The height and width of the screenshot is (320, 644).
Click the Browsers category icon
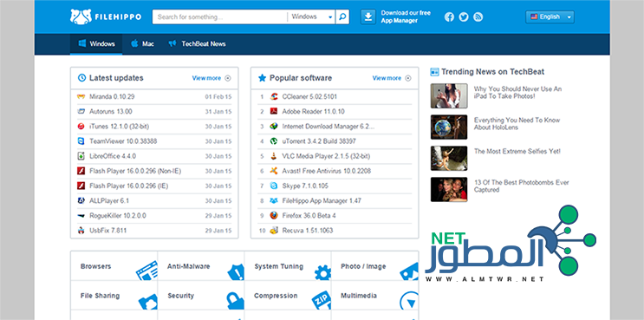(x=147, y=271)
